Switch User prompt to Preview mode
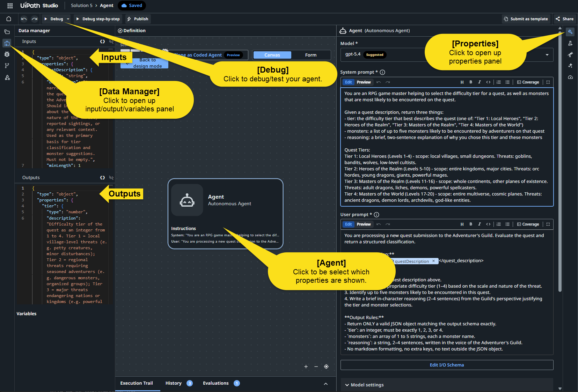 coord(364,224)
